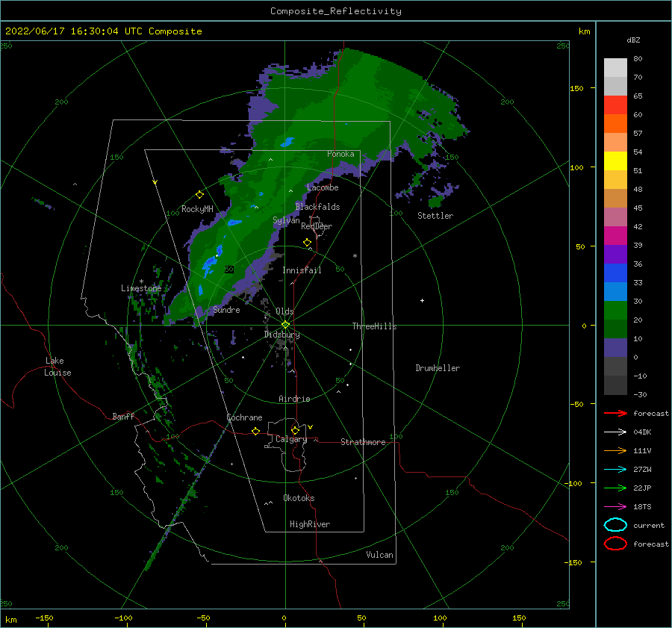Click the white plus marker east of ThreeHills
Screen dimensions: 672x628
pyautogui.click(x=422, y=300)
